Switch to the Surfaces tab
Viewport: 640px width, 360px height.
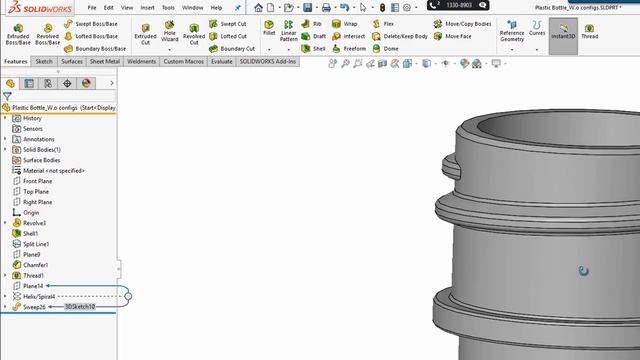tap(72, 62)
